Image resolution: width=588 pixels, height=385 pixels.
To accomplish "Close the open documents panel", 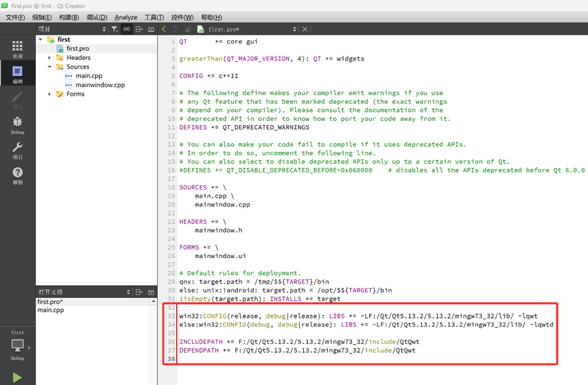I will (x=151, y=292).
